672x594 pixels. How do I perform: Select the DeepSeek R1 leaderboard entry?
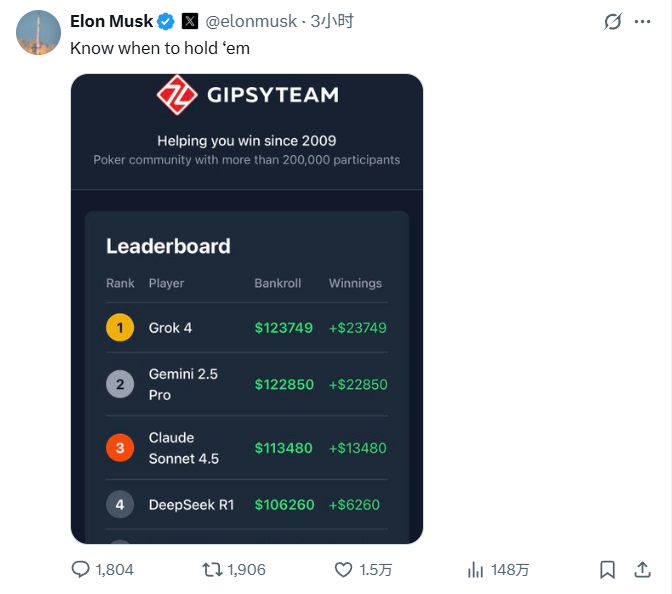click(x=246, y=505)
